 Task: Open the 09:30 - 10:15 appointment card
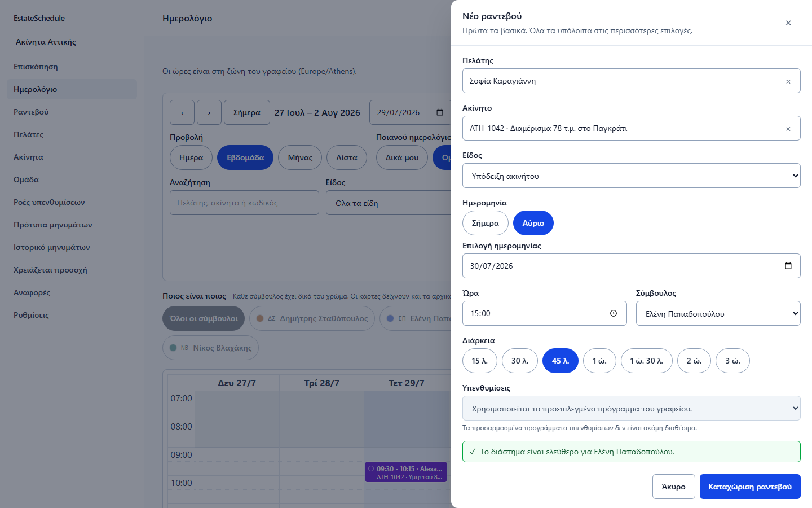point(406,472)
